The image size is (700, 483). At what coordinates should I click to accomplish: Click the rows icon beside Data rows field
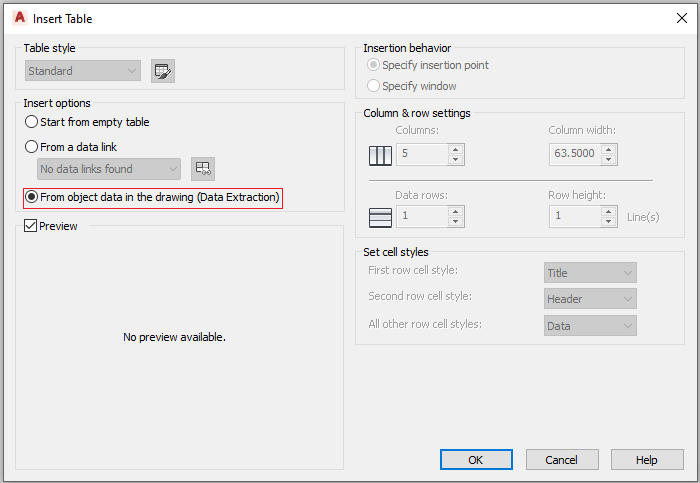[380, 218]
